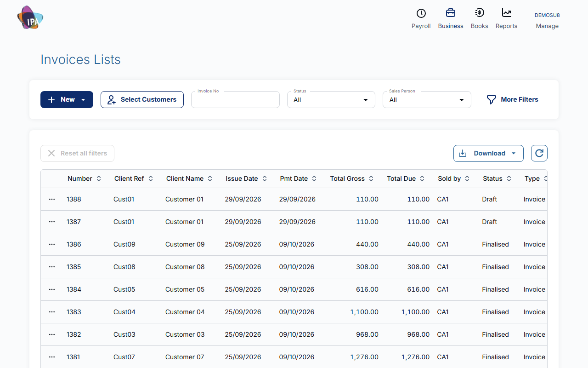This screenshot has width=588, height=368.
Task: Open More Filters funnel
Action: coord(512,99)
